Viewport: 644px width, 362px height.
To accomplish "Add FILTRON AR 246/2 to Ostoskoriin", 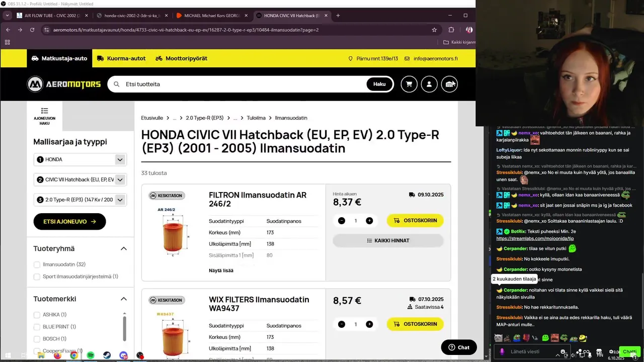I will click(415, 220).
